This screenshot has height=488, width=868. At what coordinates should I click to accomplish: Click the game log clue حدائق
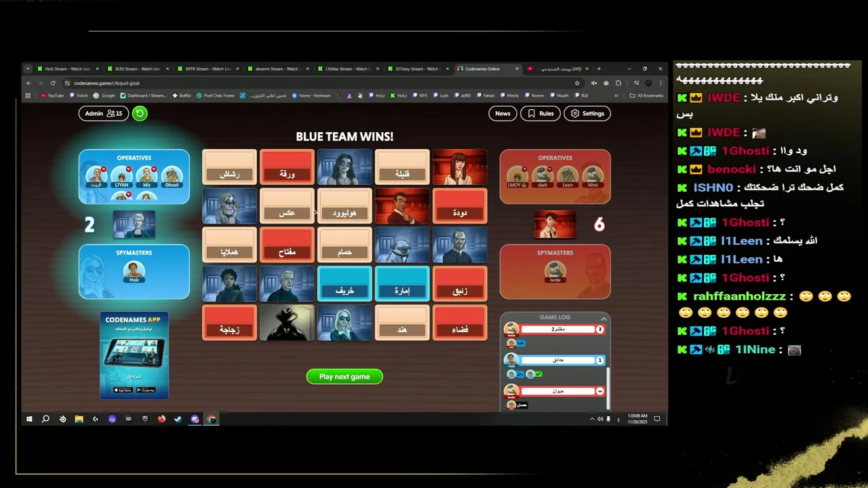pos(557,360)
